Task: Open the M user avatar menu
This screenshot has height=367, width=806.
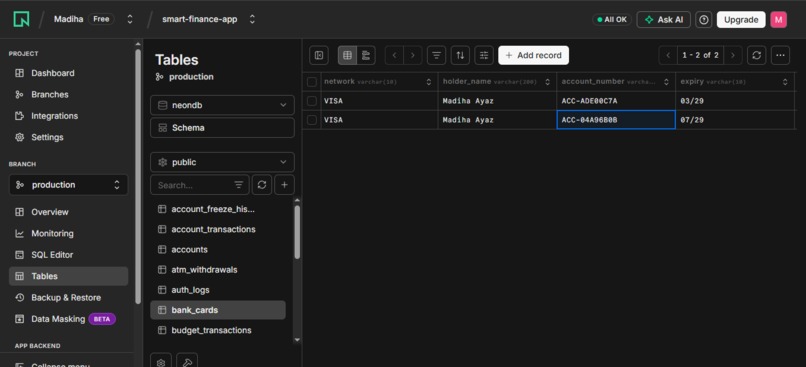Action: (778, 20)
